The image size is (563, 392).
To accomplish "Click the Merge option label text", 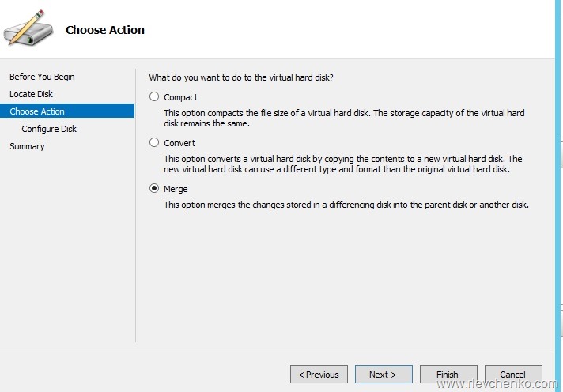I will coord(176,189).
